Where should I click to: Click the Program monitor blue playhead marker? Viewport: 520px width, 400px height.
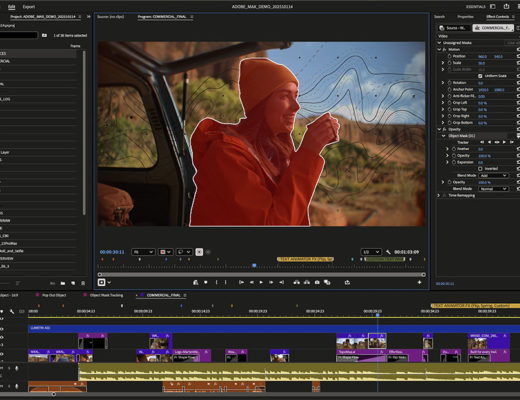point(254,265)
